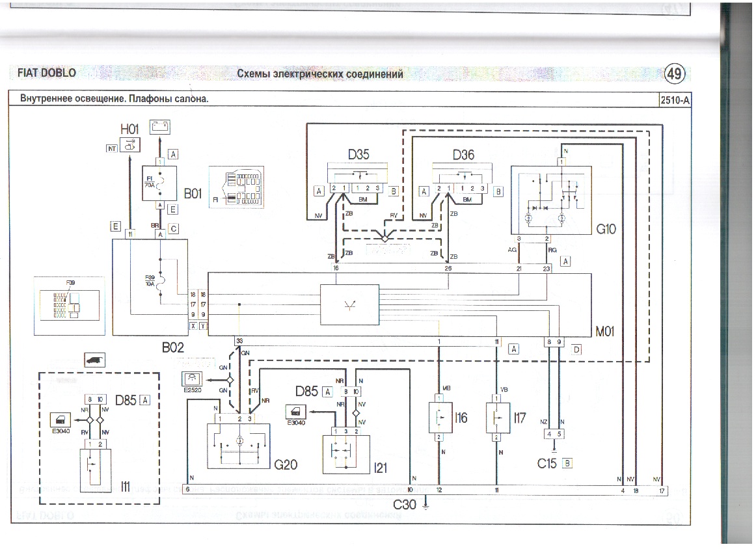
Task: Click the circled page number 49
Action: [x=674, y=74]
